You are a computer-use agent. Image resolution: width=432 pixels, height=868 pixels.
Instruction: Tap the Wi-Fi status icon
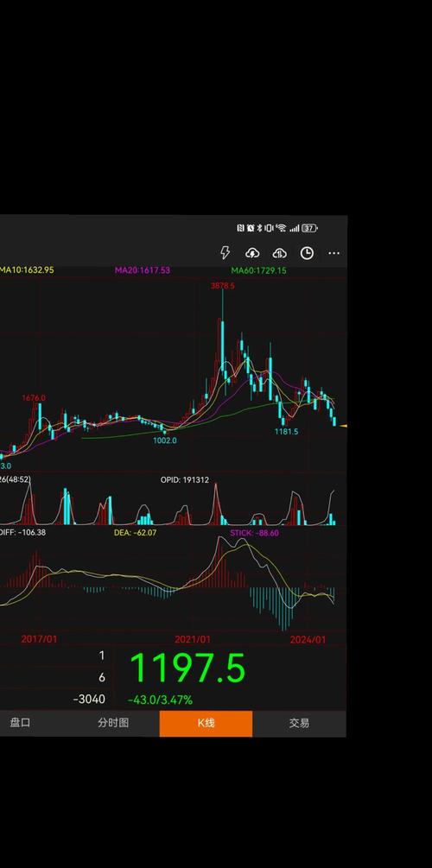click(282, 228)
